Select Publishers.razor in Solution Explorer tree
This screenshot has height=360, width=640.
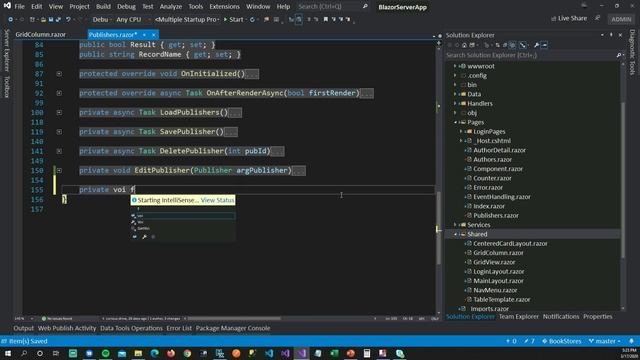(x=496, y=216)
